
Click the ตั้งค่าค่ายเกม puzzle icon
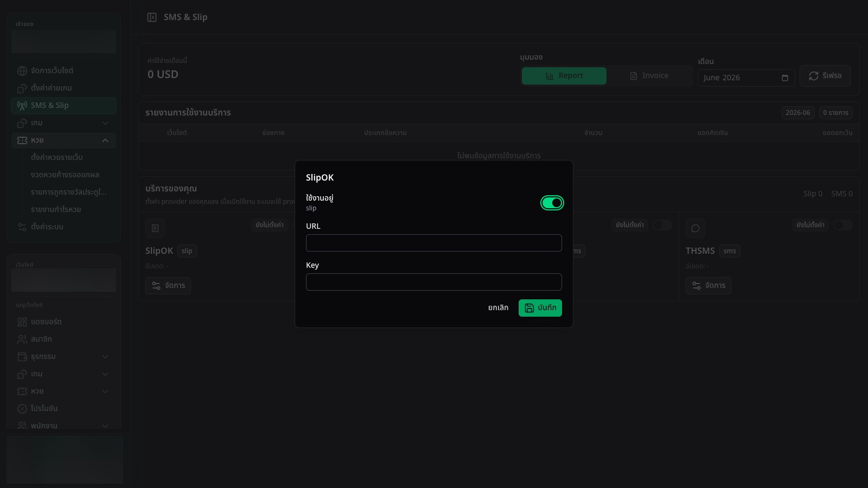click(x=22, y=88)
